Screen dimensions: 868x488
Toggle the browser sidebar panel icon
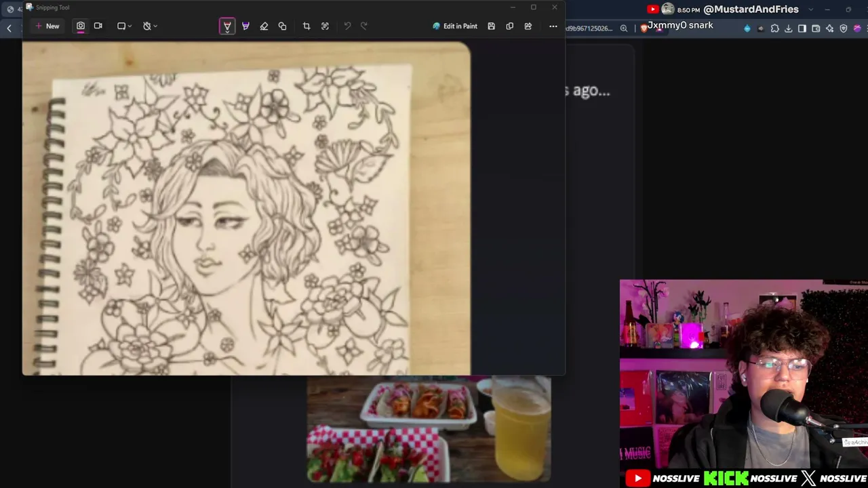[802, 28]
